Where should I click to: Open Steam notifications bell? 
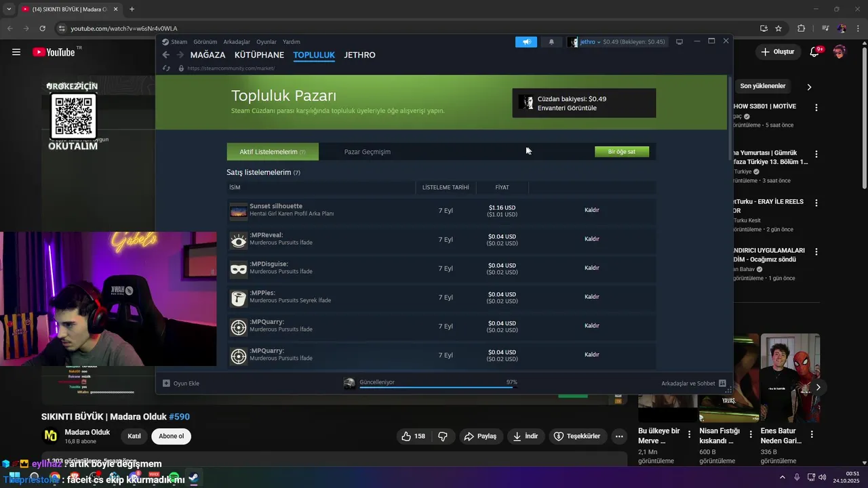point(551,42)
